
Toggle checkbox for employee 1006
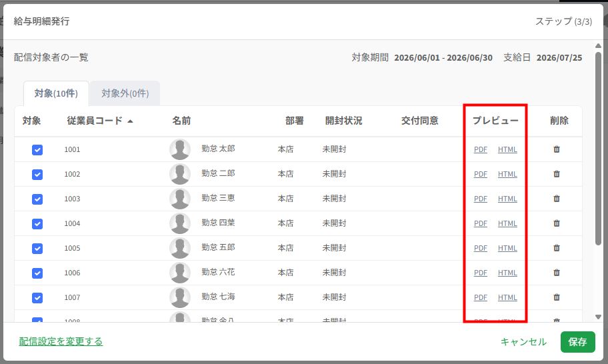pyautogui.click(x=37, y=273)
